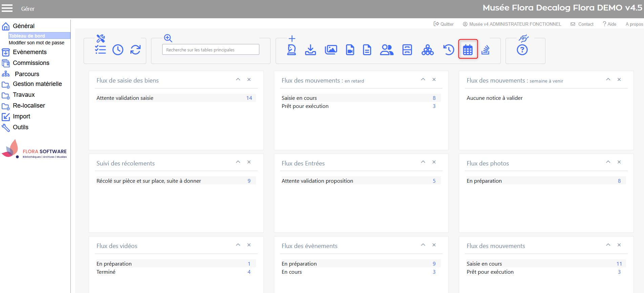644x293 pixels.
Task: Open the images gallery icon
Action: pos(330,50)
